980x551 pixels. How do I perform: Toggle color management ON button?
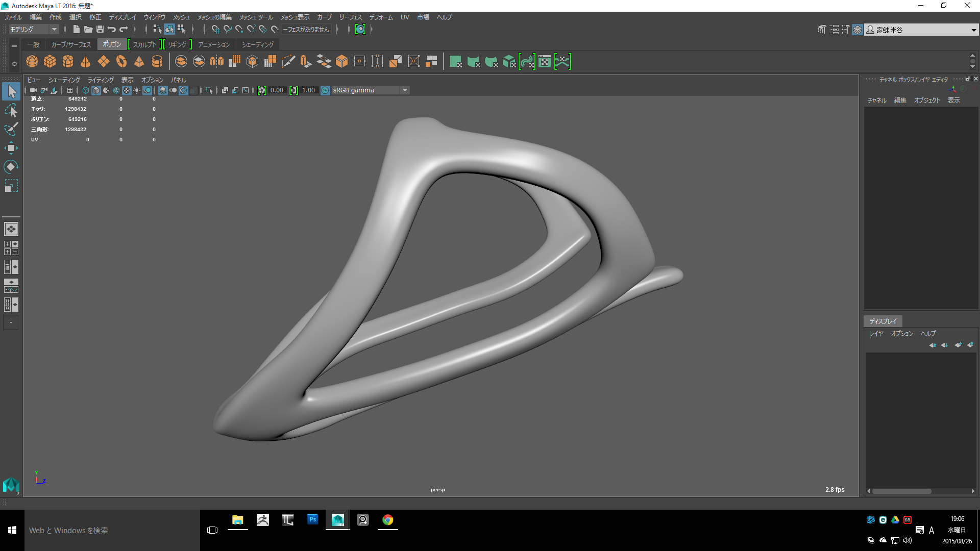click(x=325, y=90)
